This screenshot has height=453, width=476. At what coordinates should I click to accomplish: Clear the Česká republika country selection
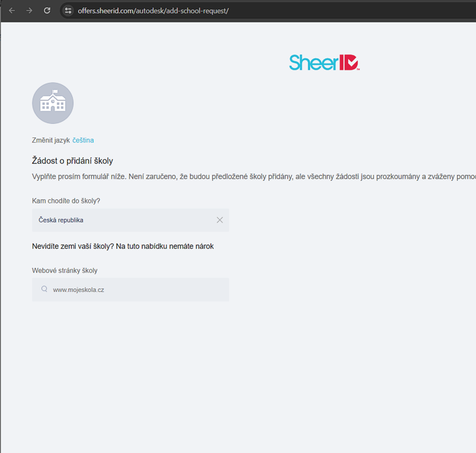click(220, 220)
